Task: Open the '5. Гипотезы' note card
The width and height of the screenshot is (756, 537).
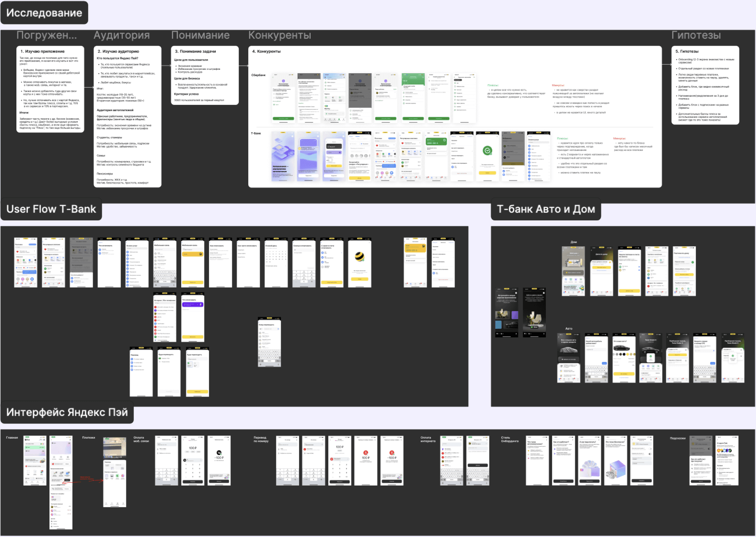Action: (x=705, y=85)
